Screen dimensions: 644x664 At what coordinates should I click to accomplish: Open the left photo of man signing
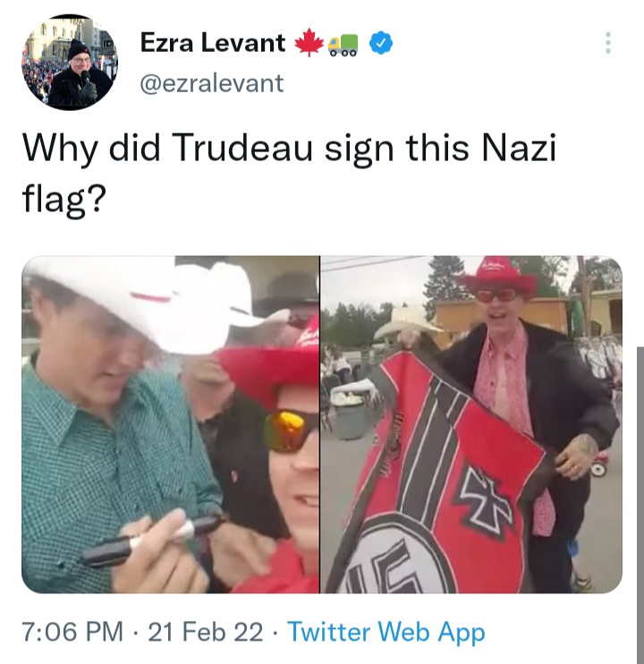pyautogui.click(x=171, y=424)
